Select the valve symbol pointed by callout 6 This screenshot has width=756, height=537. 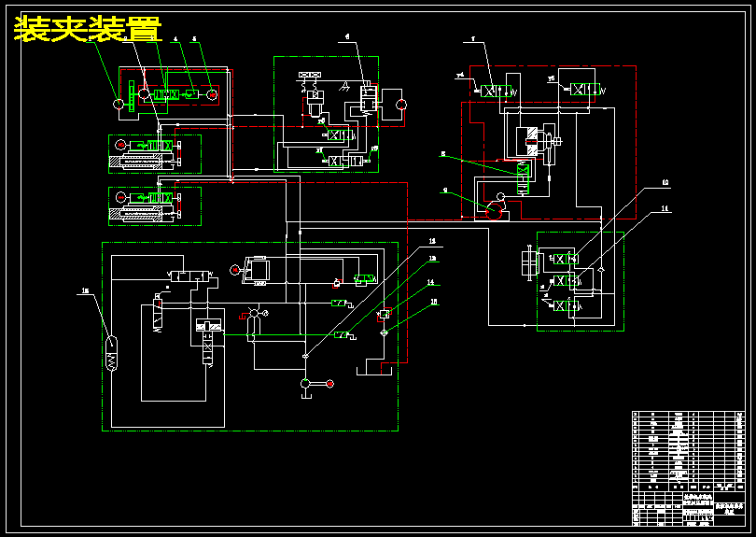[x=367, y=98]
